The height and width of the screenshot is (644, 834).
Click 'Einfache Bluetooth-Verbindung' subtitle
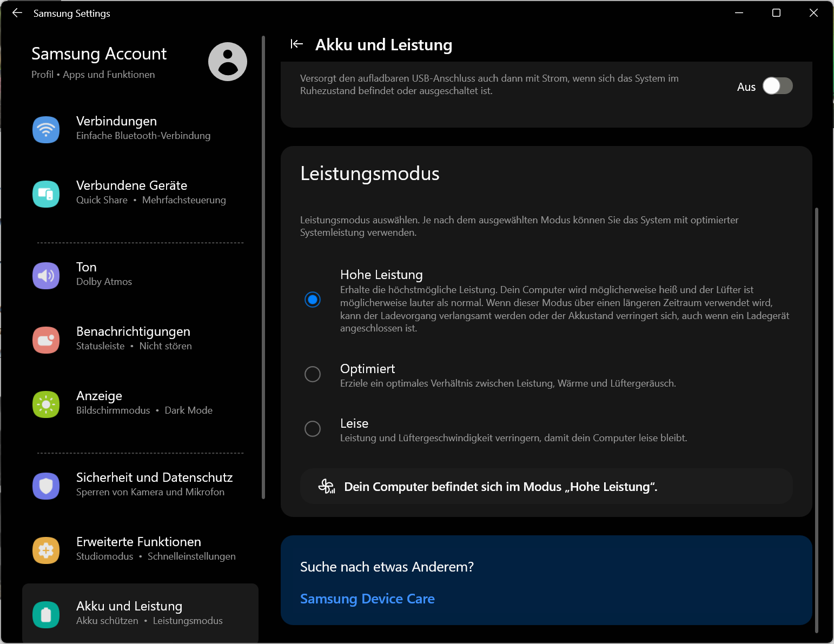tap(143, 136)
